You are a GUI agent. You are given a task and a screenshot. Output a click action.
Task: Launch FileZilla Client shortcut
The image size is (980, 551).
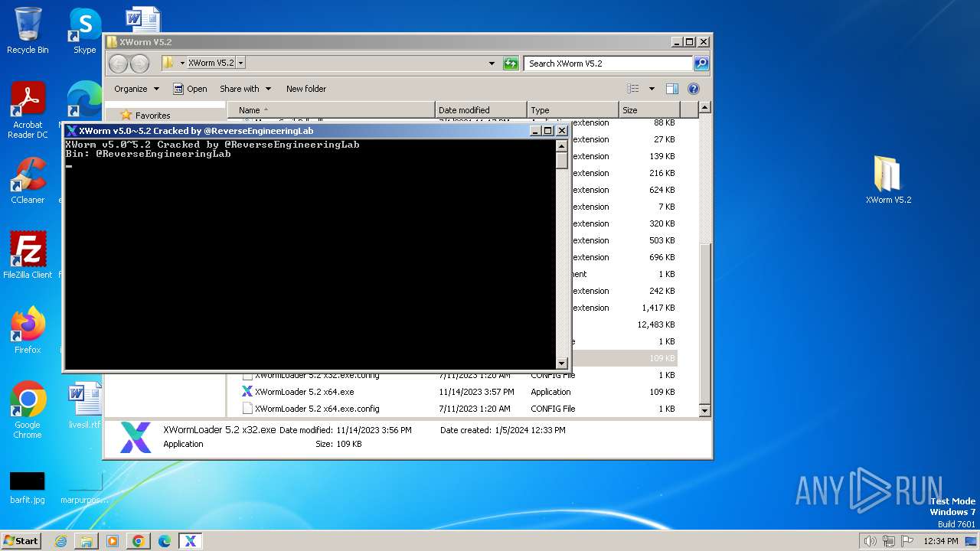[28, 256]
